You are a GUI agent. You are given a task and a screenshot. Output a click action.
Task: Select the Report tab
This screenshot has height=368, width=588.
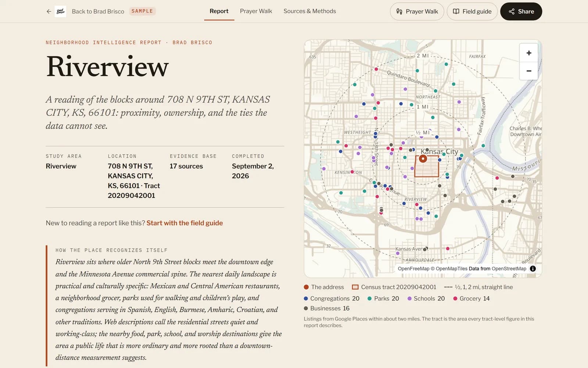click(219, 11)
